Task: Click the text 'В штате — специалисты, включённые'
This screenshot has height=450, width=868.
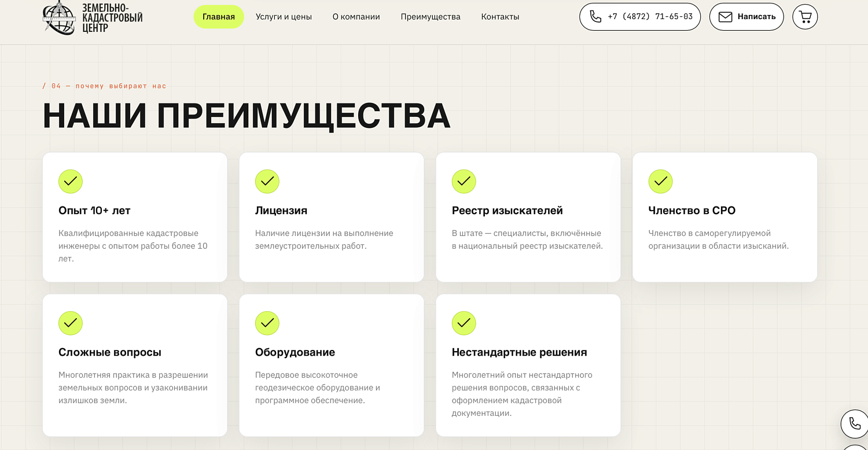Action: tap(527, 233)
